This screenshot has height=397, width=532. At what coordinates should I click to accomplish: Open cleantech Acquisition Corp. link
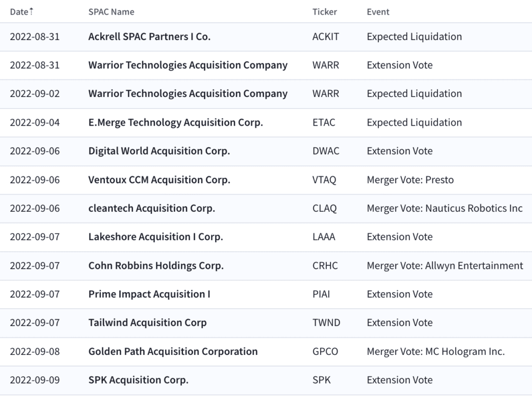click(152, 208)
